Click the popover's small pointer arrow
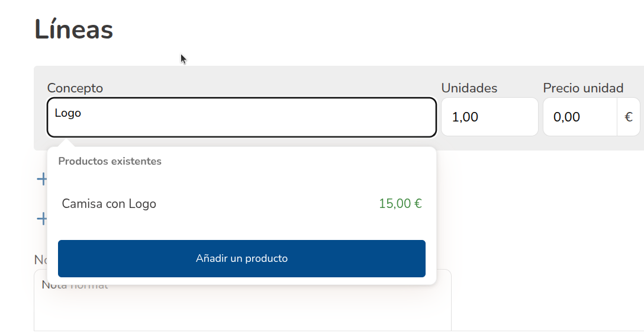 pyautogui.click(x=67, y=143)
